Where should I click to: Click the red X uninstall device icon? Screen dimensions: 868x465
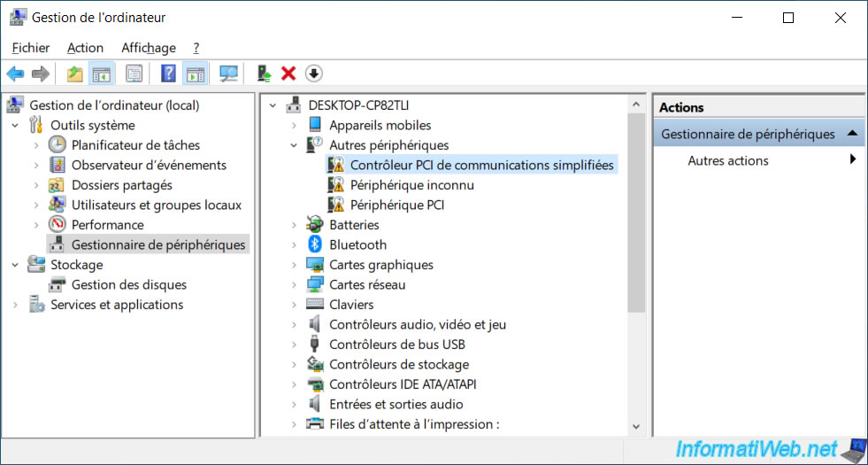[x=288, y=74]
